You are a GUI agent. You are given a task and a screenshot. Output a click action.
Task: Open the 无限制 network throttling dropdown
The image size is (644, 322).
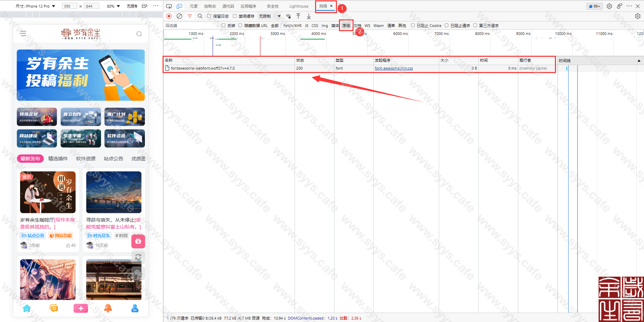coord(270,16)
